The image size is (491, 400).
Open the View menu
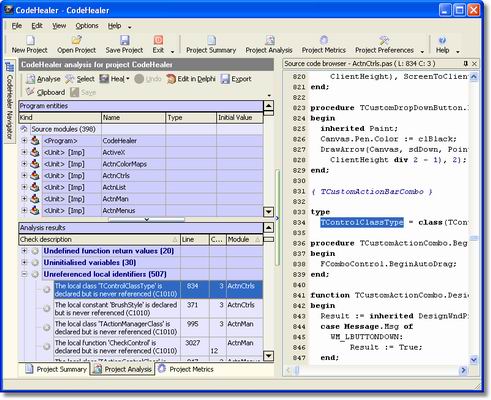coord(59,26)
